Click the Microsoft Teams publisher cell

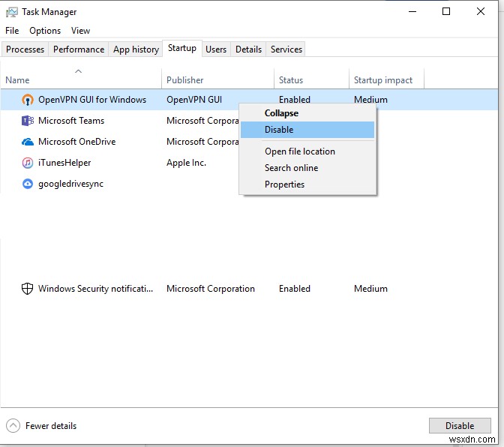[x=202, y=121]
